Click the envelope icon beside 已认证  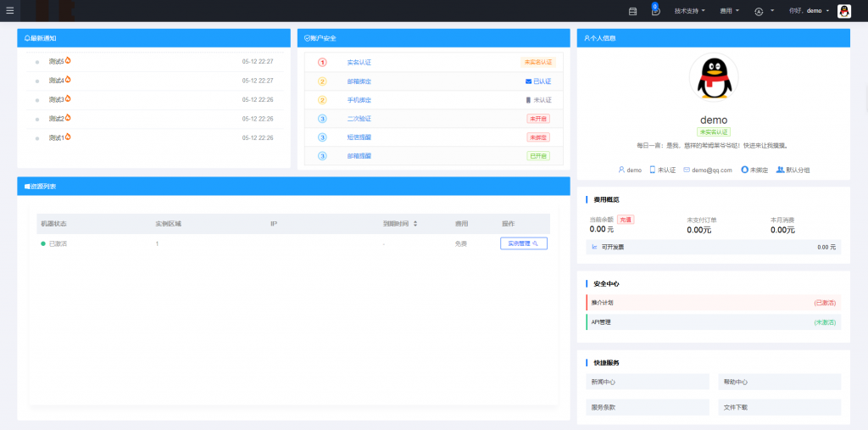click(528, 81)
